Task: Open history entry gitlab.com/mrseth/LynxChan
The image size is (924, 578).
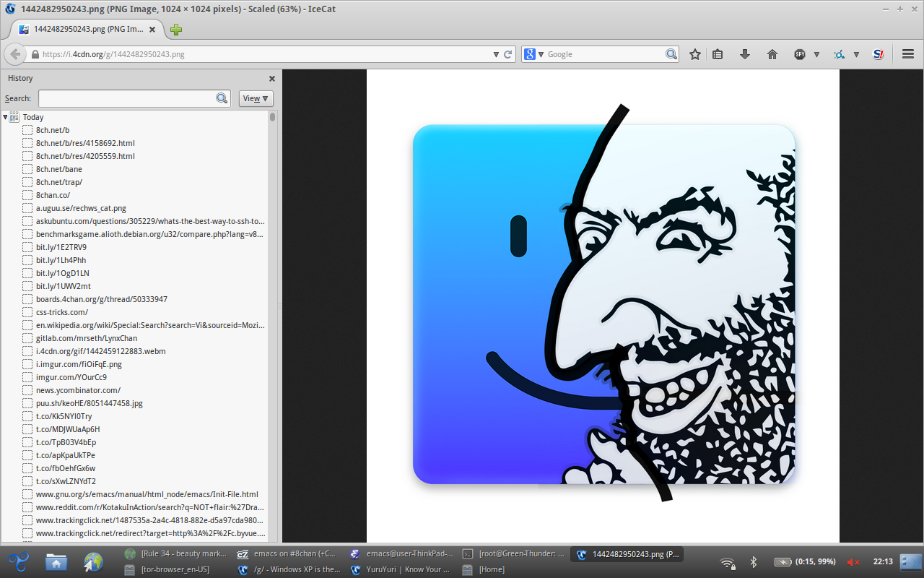Action: coord(87,338)
